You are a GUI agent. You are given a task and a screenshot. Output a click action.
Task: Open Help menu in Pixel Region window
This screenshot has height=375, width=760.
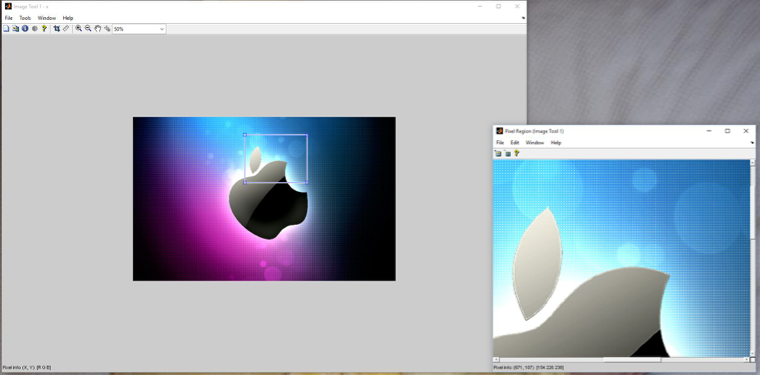coord(556,142)
